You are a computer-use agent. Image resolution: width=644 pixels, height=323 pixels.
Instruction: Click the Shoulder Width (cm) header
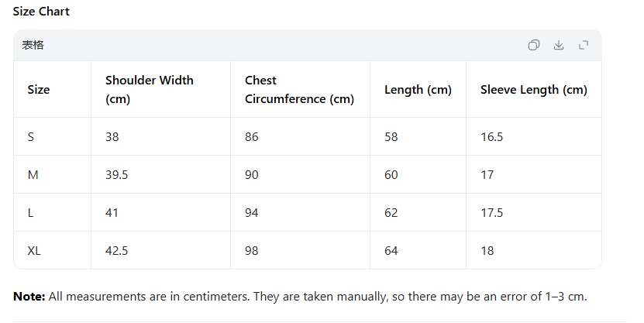tap(150, 90)
